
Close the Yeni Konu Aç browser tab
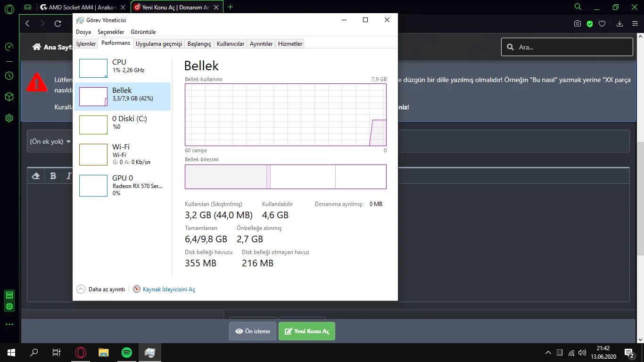216,7
